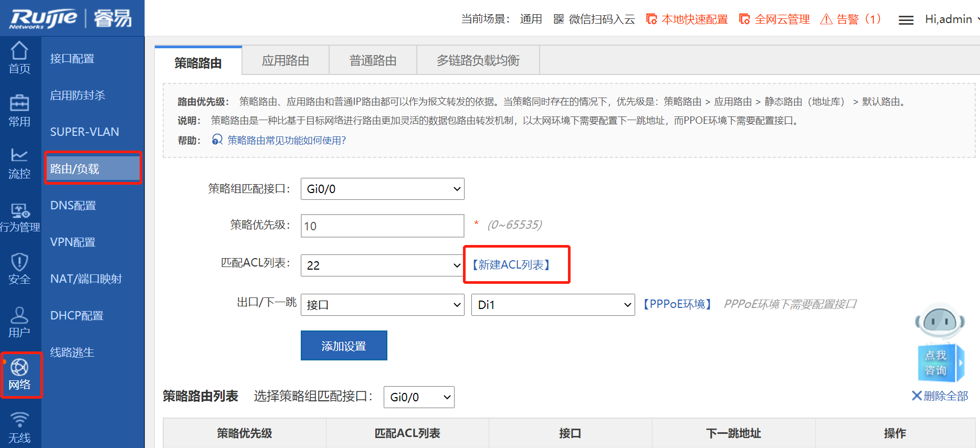Viewport: 980px width, 448px height.
Task: Expand the 出口/下一跳 type dropdown showing 接口
Action: tap(382, 305)
